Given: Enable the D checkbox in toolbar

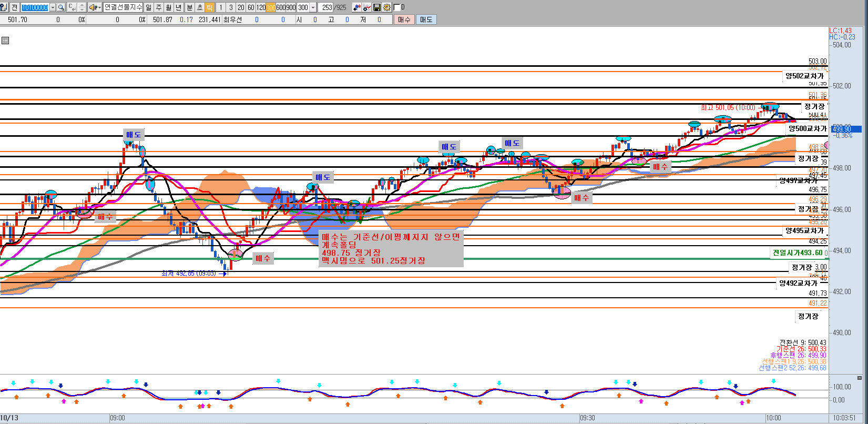Looking at the screenshot, I should pyautogui.click(x=397, y=7).
